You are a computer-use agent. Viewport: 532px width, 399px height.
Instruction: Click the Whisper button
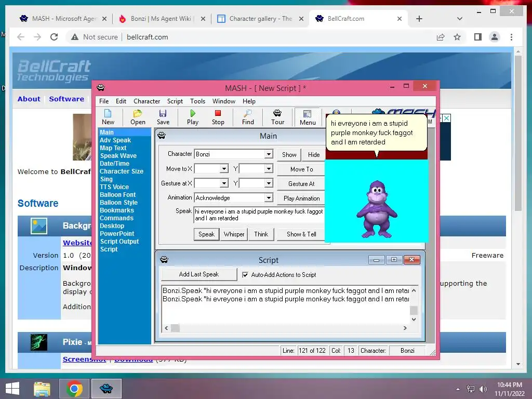coord(234,234)
